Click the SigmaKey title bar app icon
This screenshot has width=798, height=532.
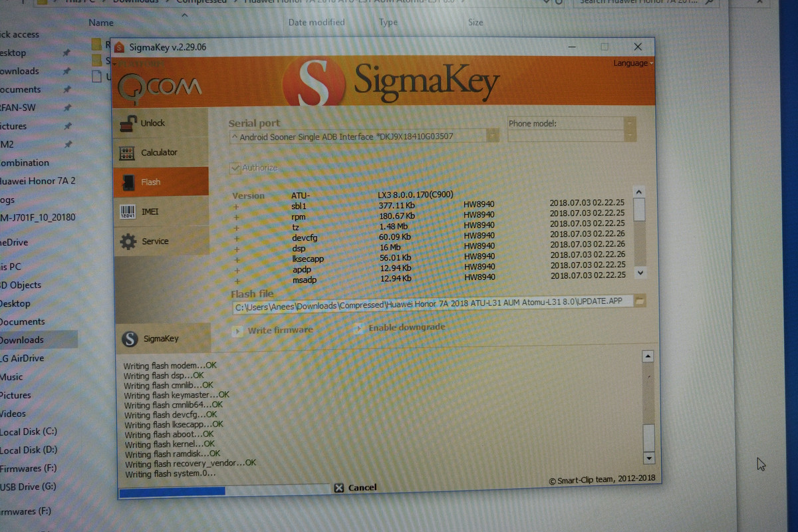coord(119,47)
